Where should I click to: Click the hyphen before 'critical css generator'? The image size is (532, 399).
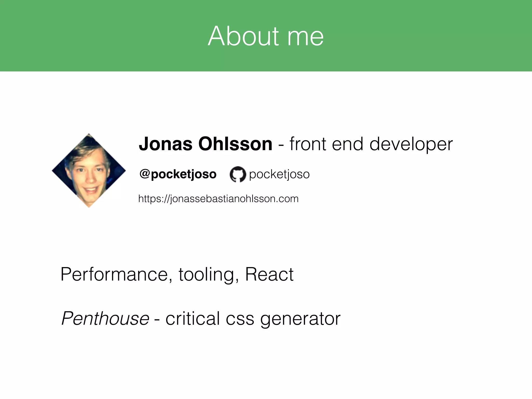point(157,319)
